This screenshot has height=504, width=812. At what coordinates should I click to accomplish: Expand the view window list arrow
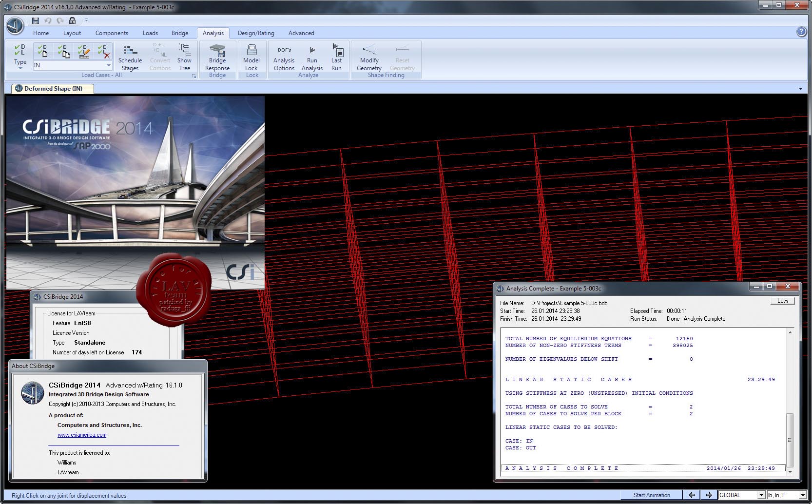[801, 89]
